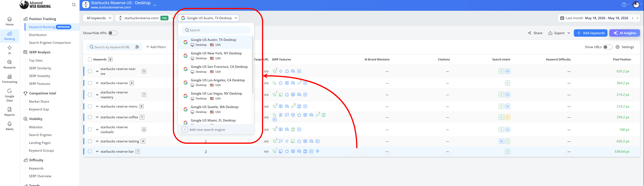644x186 pixels.
Task: Click Add filters
Action: point(156,47)
